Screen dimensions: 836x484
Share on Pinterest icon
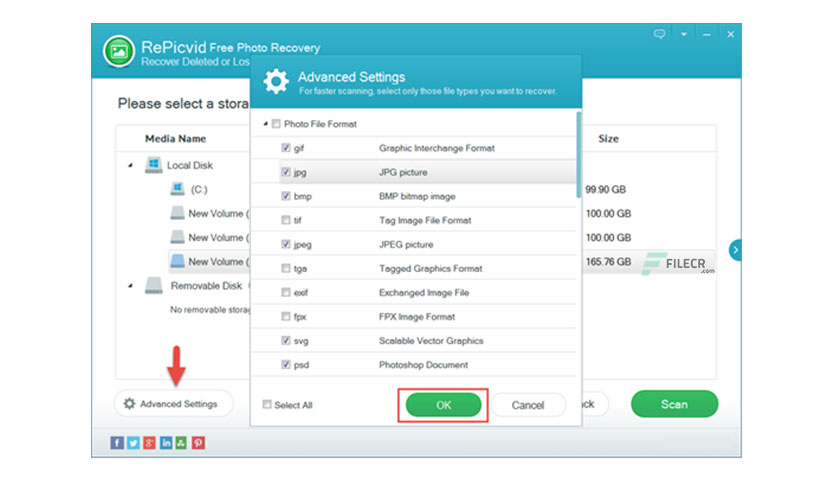(198, 442)
